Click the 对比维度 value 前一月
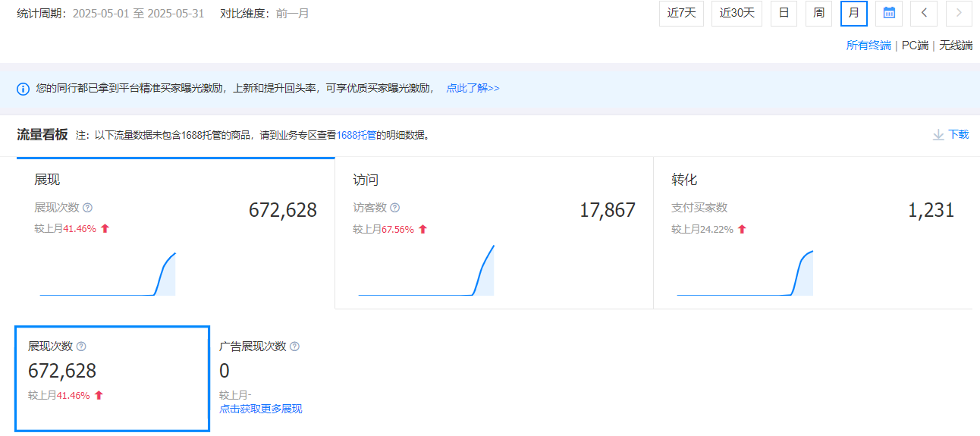980x436 pixels. (x=292, y=14)
